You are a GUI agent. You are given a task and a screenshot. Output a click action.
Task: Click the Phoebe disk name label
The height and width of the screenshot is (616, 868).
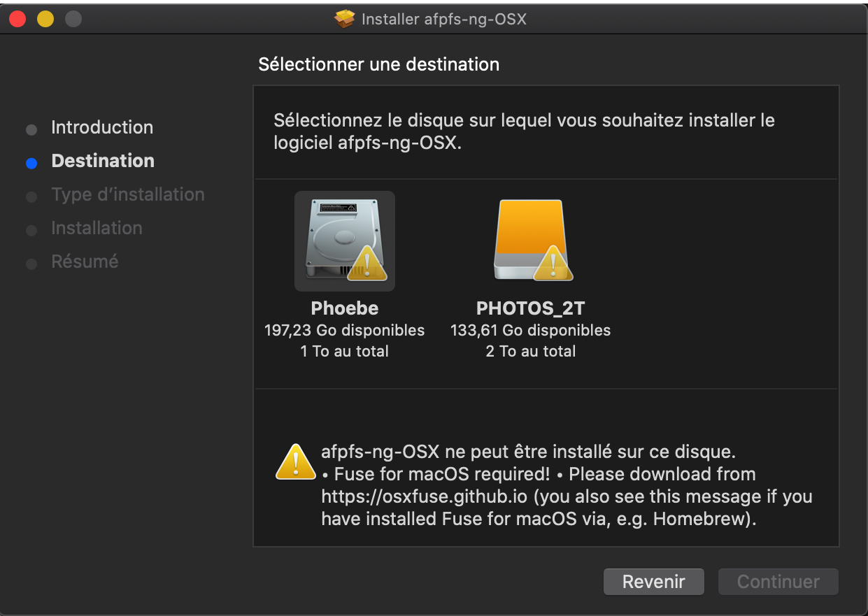click(x=345, y=308)
